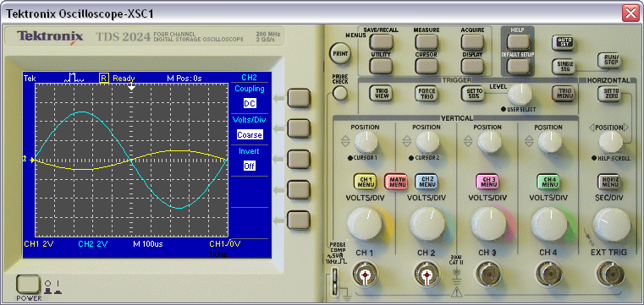This screenshot has width=644, height=305.
Task: Open the UTILITY menu button
Action: click(381, 66)
